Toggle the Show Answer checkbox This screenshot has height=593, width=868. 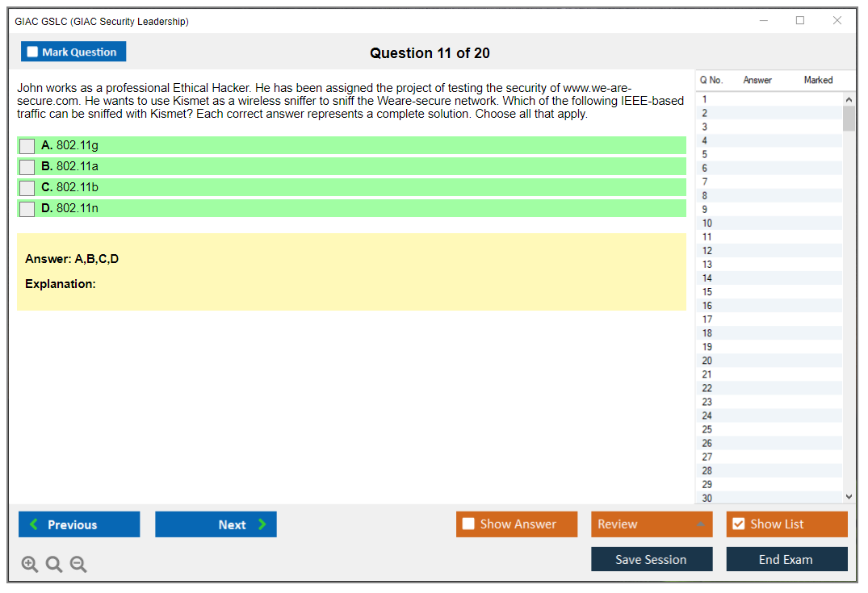[x=468, y=524]
